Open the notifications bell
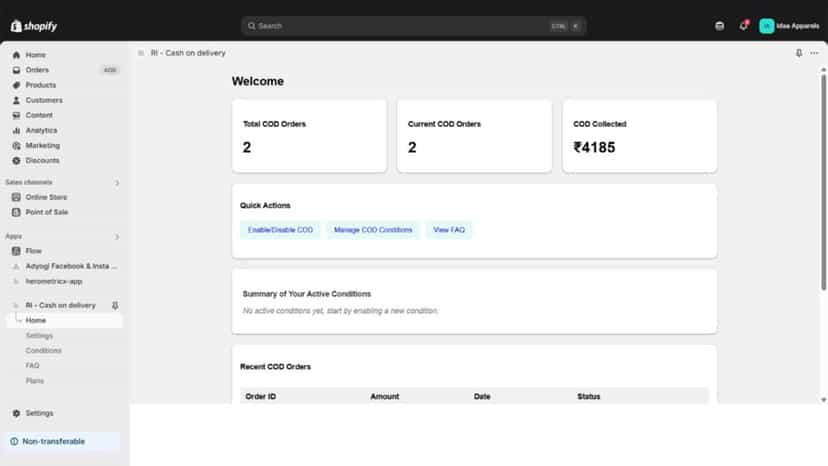828x466 pixels. click(744, 26)
